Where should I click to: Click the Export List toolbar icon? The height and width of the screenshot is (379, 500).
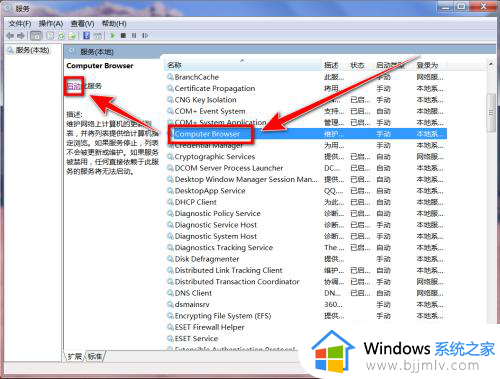coord(73,36)
